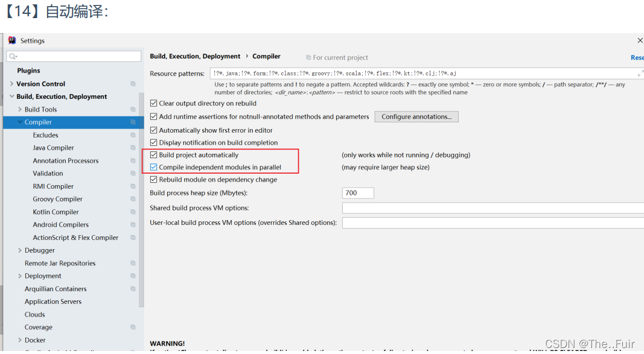
Task: Click the settings tree vertical scrollbar
Action: [x=142, y=200]
